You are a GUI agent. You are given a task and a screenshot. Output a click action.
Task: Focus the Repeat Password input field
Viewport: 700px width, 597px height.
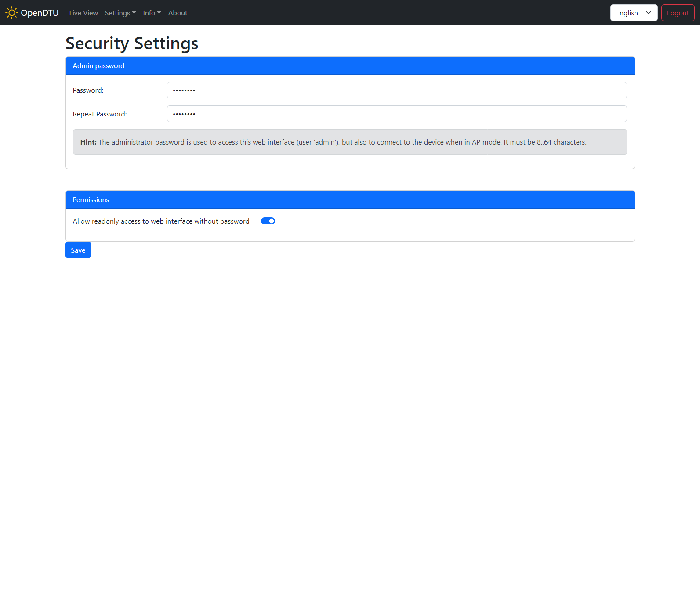(x=396, y=114)
